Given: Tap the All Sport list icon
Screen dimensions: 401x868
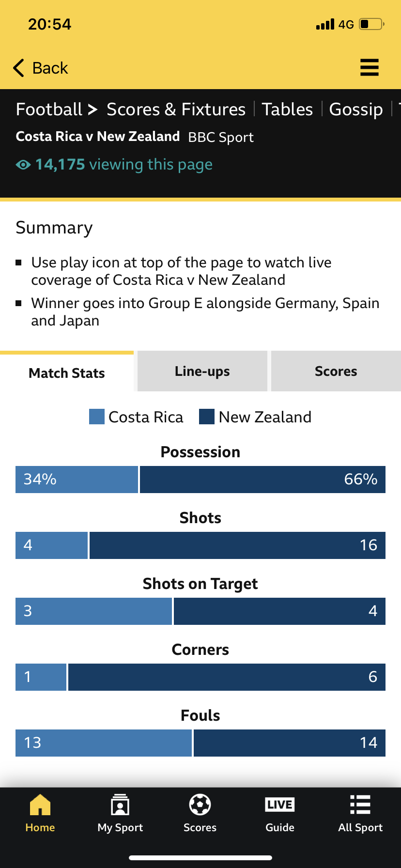Looking at the screenshot, I should click(x=360, y=805).
